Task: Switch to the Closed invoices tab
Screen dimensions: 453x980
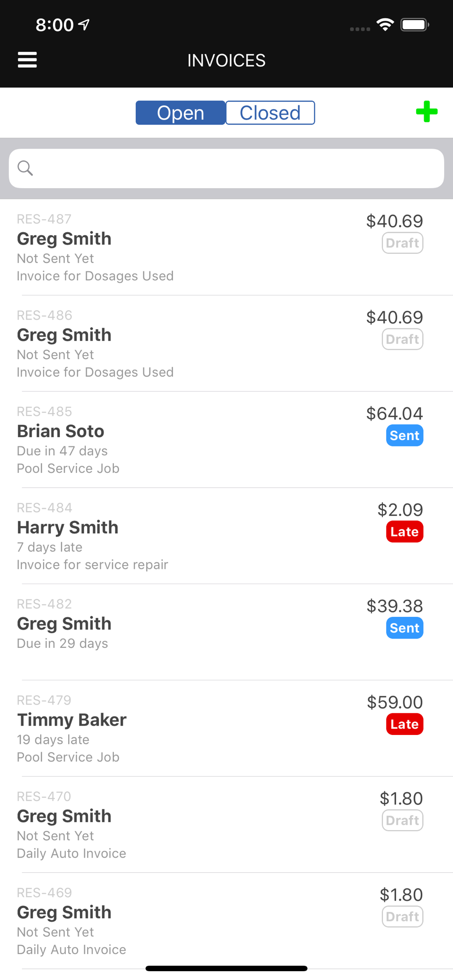Action: [270, 113]
